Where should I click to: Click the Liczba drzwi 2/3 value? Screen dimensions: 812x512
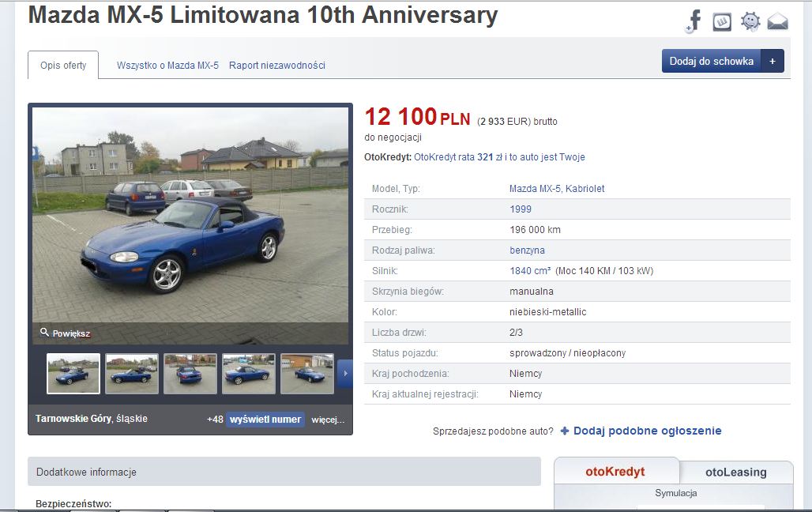[517, 332]
